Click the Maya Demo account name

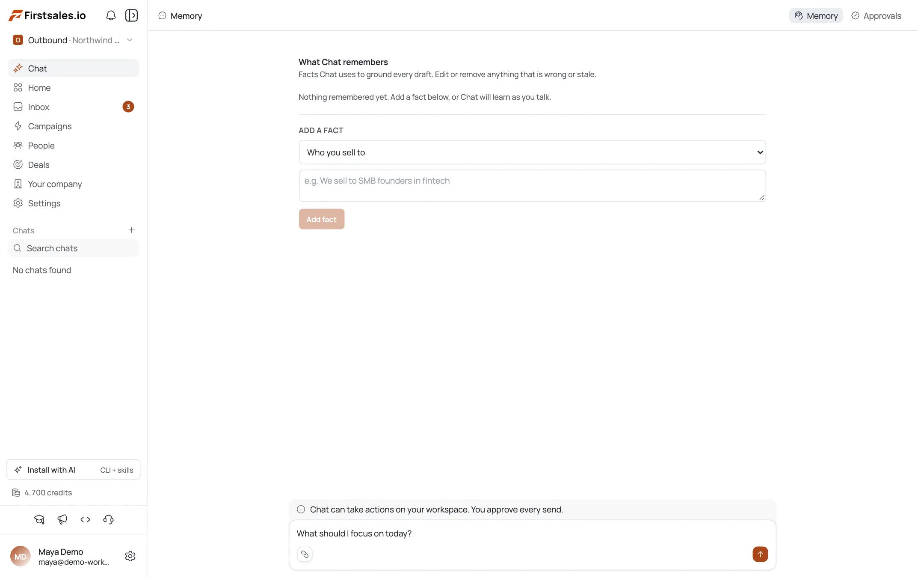[x=61, y=552]
